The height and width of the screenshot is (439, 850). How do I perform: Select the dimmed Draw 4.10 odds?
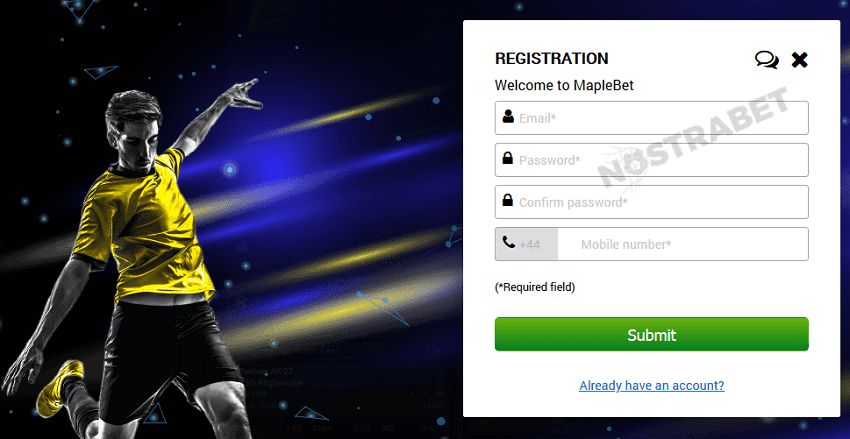[343, 428]
